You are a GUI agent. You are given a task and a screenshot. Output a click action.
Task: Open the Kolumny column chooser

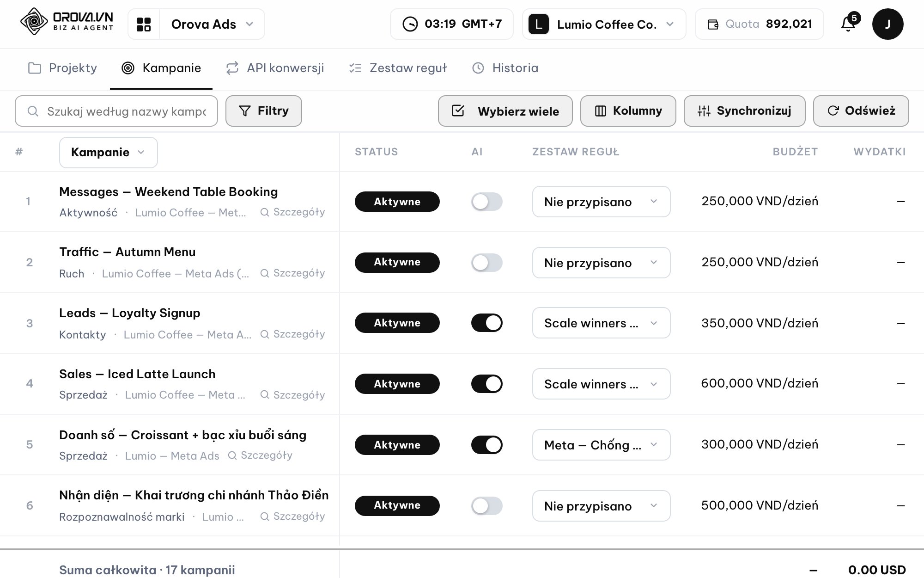tap(628, 111)
